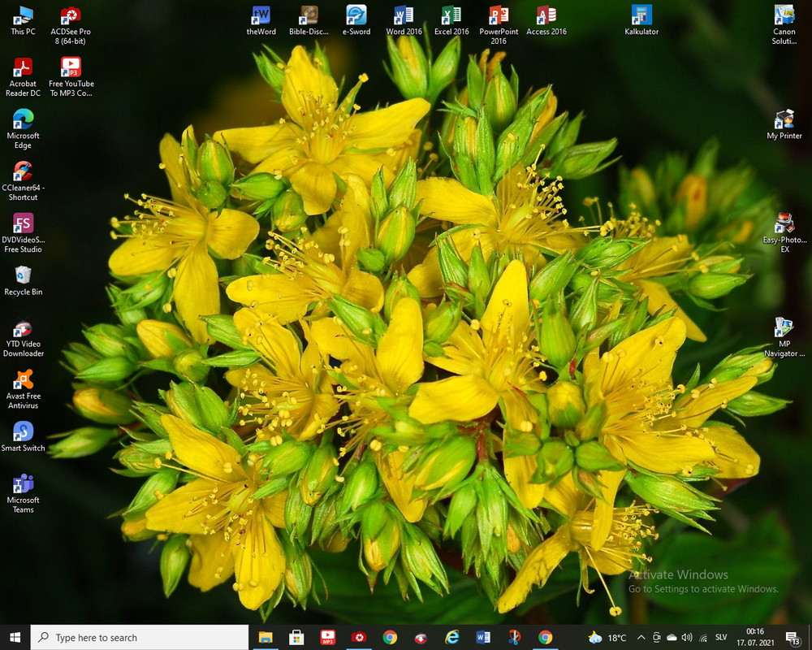This screenshot has height=650, width=812.
Task: Open Bible-Discovery shortcut
Action: coord(309,21)
